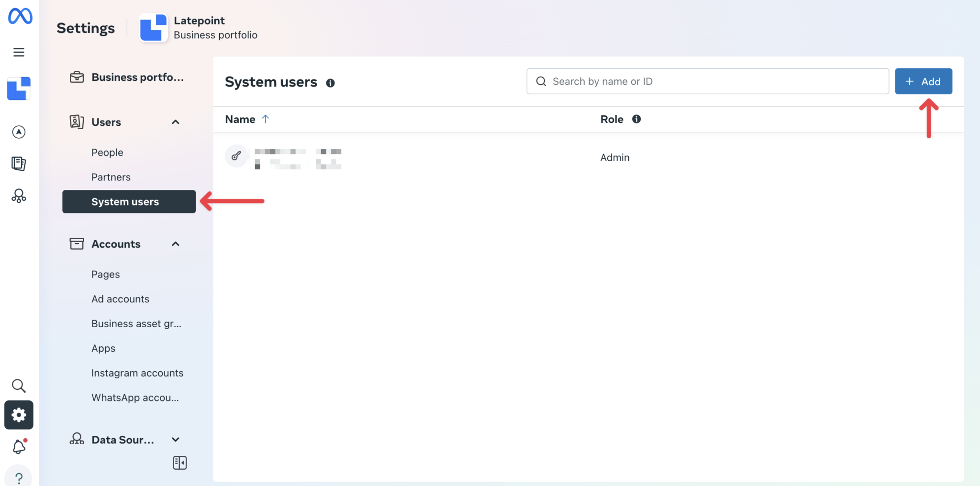Image resolution: width=980 pixels, height=486 pixels.
Task: Sort by the Name column arrow
Action: click(266, 119)
